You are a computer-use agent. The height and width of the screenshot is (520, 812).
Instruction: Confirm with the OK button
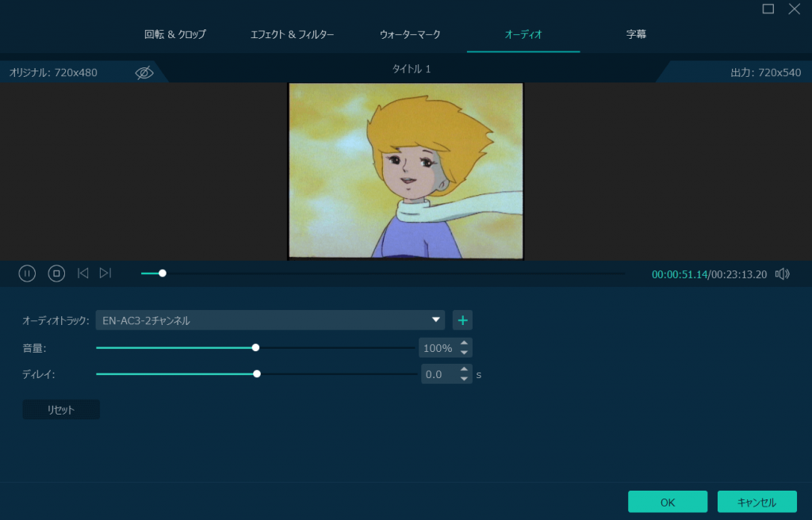(668, 502)
